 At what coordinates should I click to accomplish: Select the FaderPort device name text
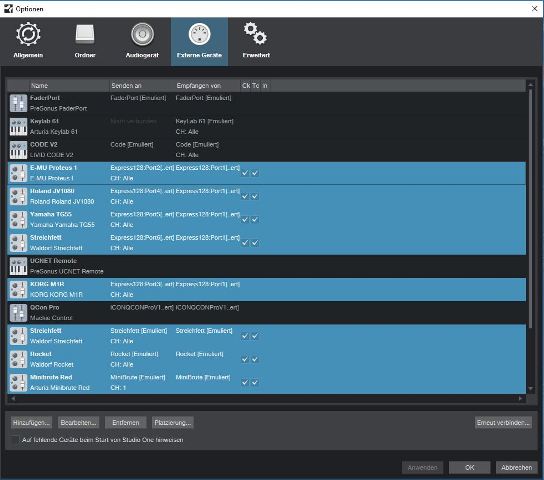[45, 98]
